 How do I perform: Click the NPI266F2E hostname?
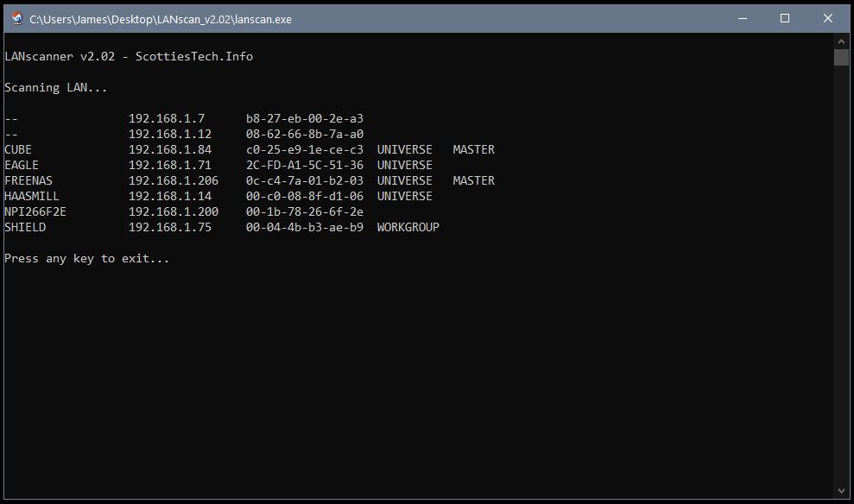pyautogui.click(x=35, y=211)
